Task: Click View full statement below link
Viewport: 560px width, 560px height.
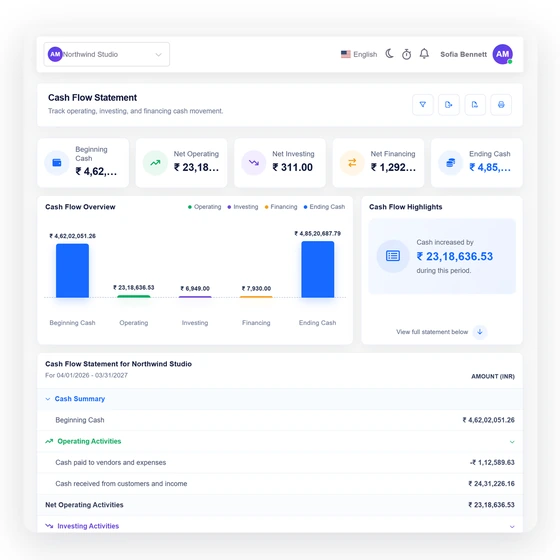Action: (x=432, y=332)
